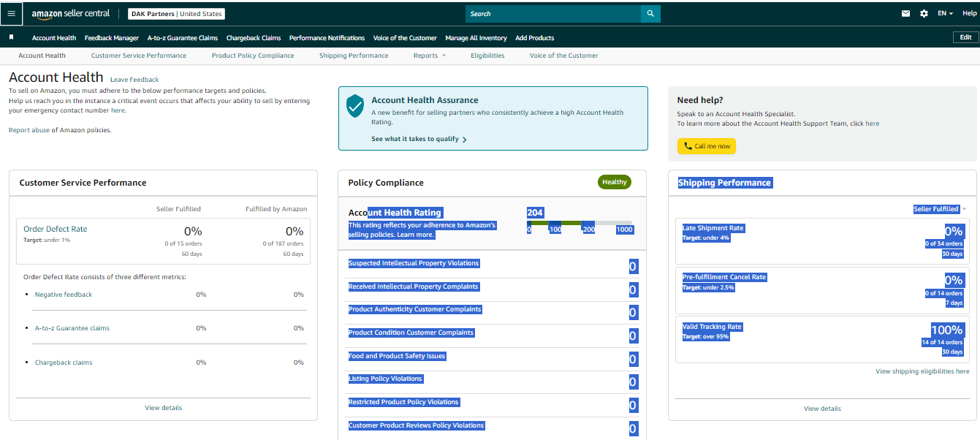Switch to Customer Service Performance tab

(x=139, y=56)
